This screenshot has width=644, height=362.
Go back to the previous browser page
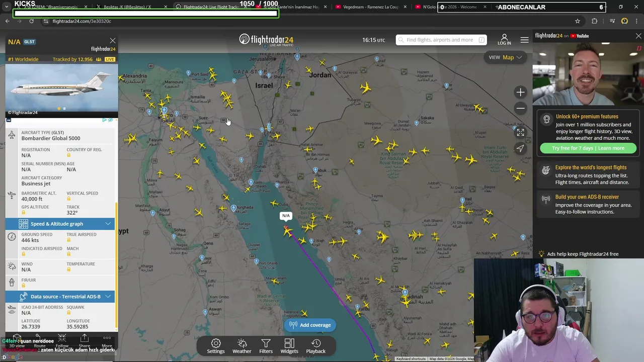tap(7, 21)
